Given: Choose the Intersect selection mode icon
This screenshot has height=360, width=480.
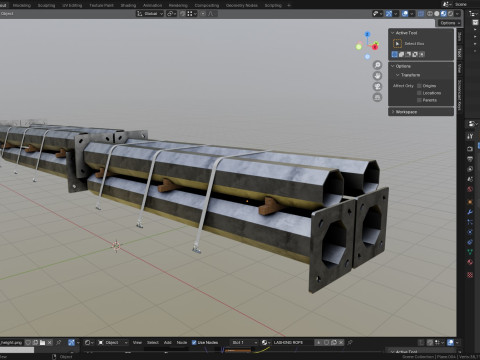Looking at the screenshot, I should point(422,54).
